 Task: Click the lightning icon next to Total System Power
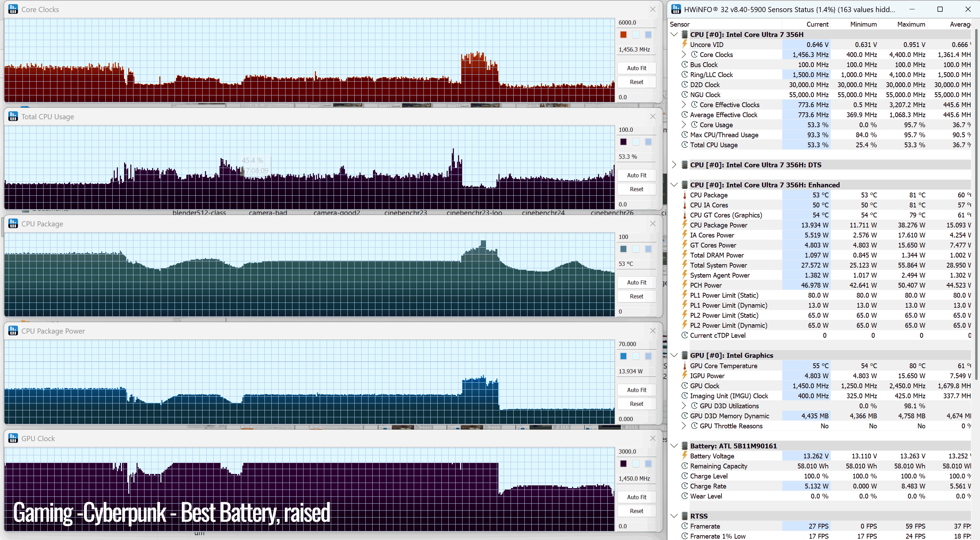(685, 265)
